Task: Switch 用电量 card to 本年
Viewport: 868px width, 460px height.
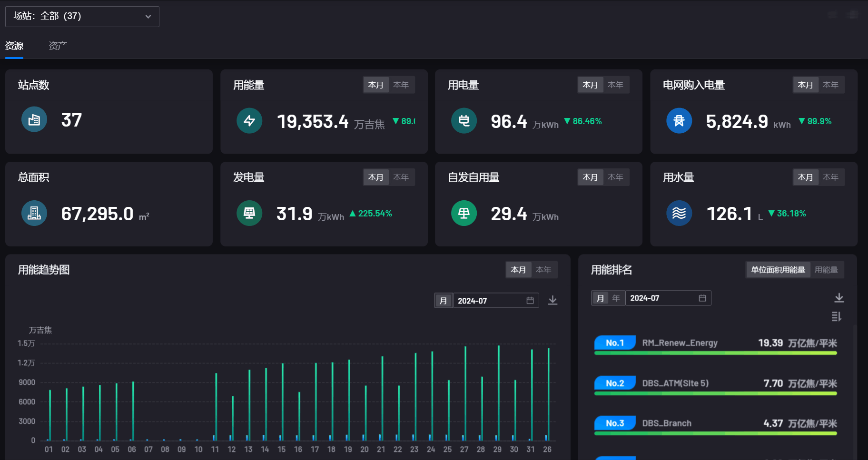Action: click(x=615, y=85)
